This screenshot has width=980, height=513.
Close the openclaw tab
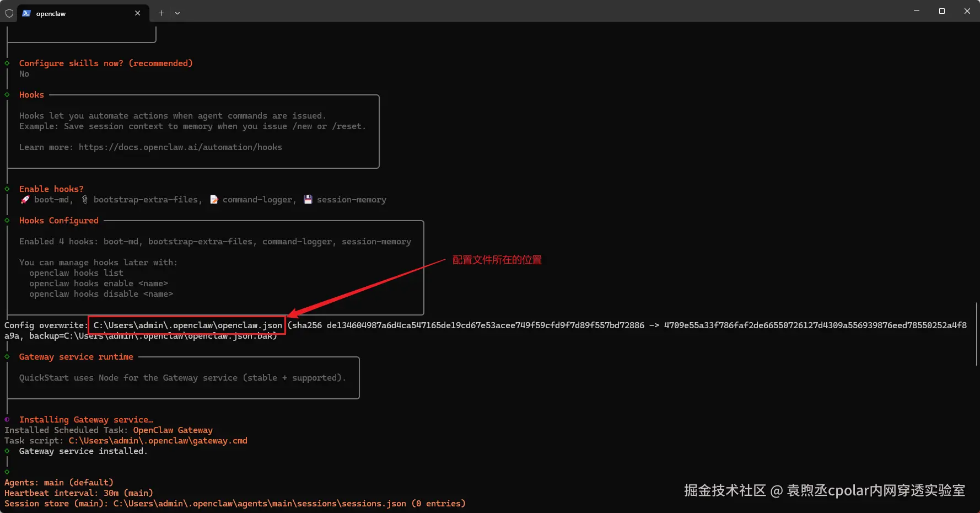[x=137, y=13]
